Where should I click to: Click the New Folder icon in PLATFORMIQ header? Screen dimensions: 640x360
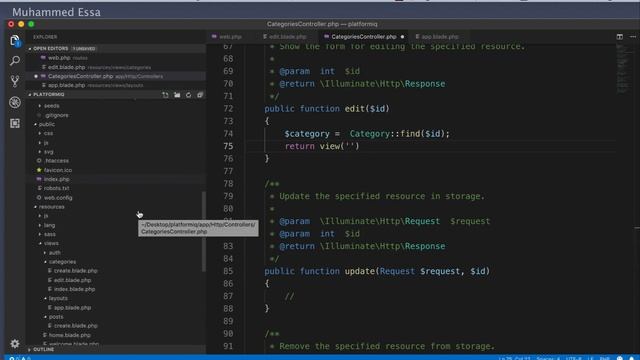[177, 95]
